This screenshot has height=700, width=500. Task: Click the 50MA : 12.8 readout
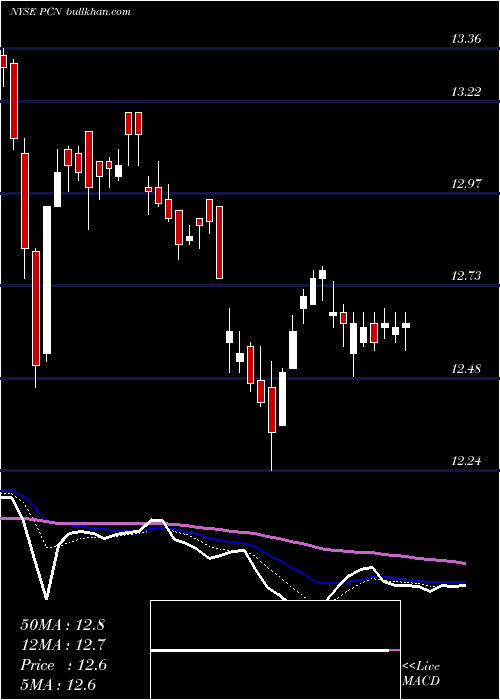(x=62, y=625)
